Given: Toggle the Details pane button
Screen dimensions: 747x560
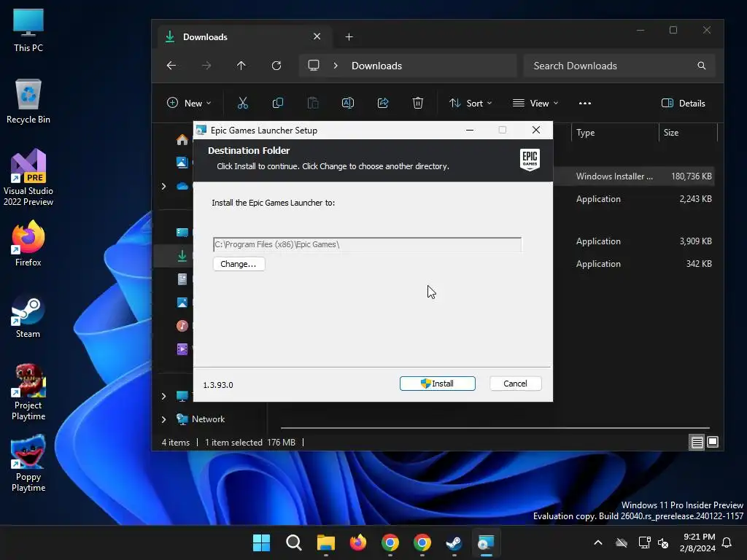Looking at the screenshot, I should point(683,103).
